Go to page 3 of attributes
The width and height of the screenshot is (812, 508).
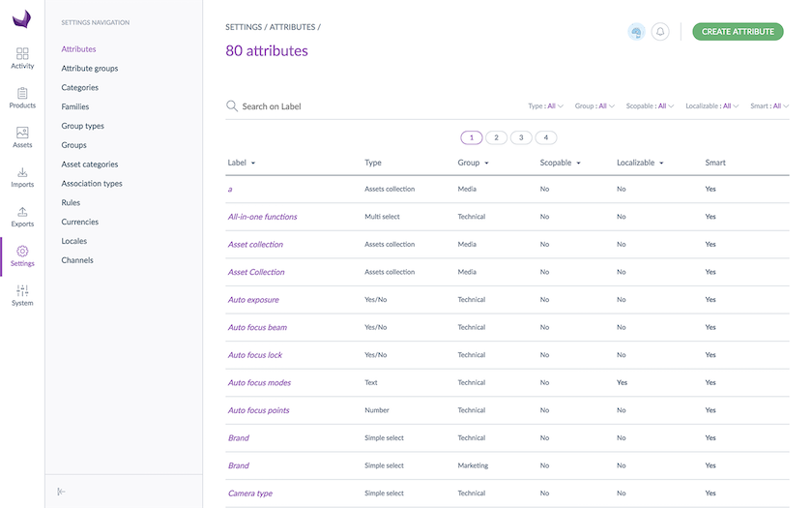(521, 138)
